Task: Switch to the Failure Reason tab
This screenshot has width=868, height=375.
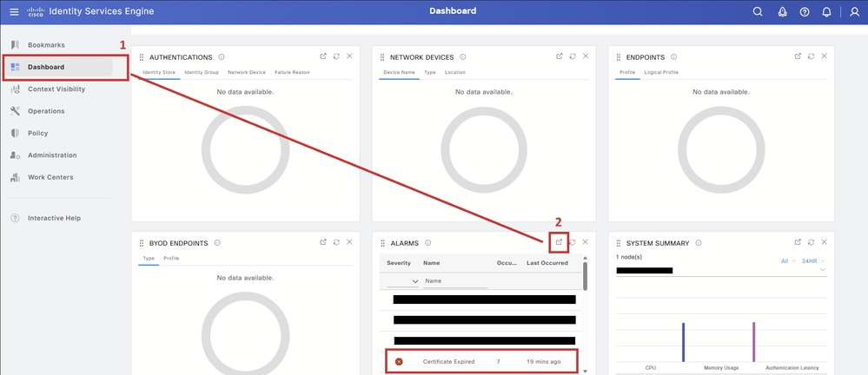Action: (292, 72)
